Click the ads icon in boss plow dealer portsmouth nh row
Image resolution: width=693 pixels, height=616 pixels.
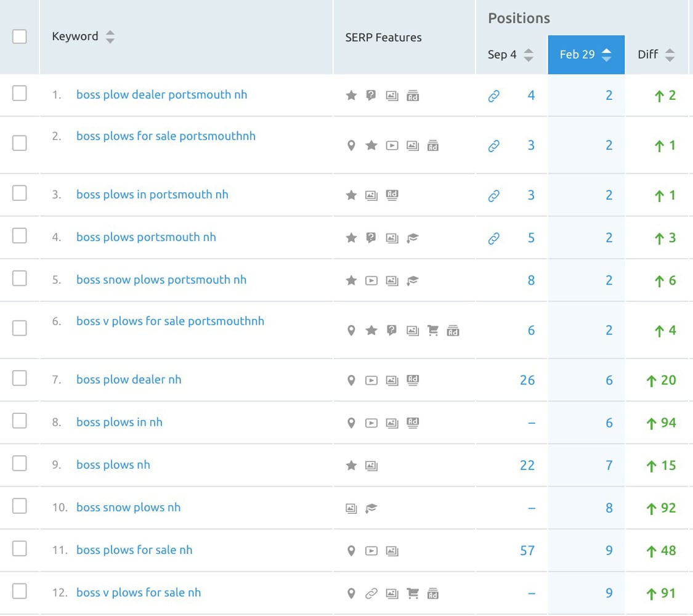click(412, 95)
